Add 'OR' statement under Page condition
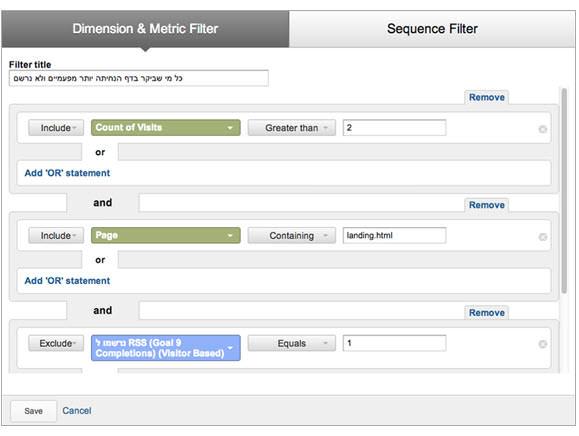This screenshot has width=579, height=436. 67,281
